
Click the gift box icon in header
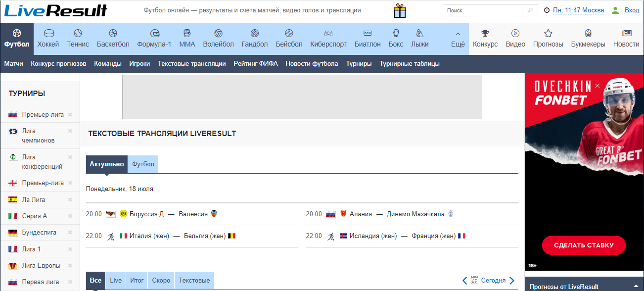tap(400, 10)
